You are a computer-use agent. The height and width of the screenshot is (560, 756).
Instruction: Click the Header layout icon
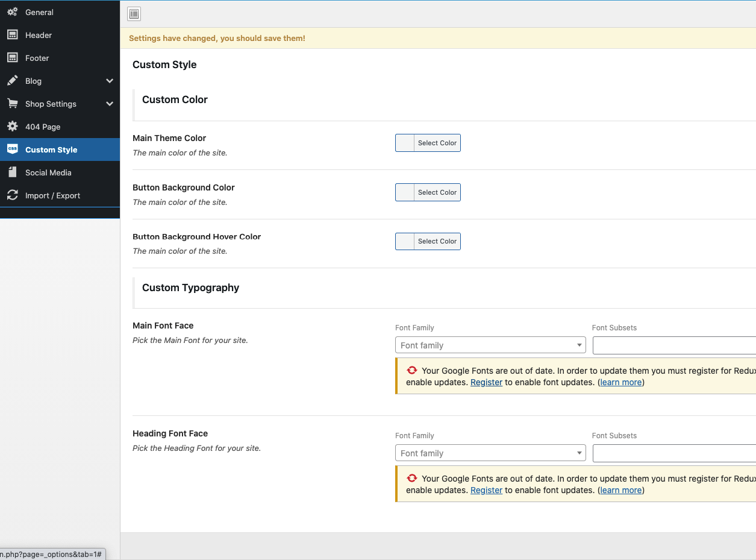pyautogui.click(x=12, y=35)
